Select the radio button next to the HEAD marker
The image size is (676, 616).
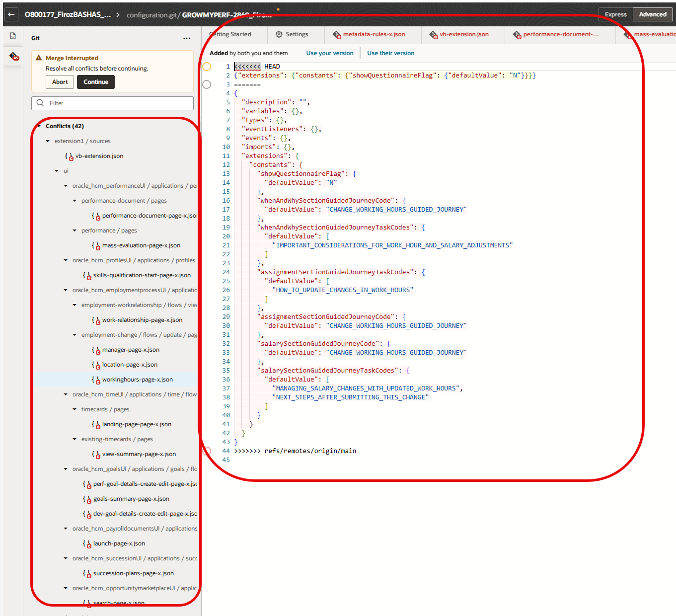[207, 66]
